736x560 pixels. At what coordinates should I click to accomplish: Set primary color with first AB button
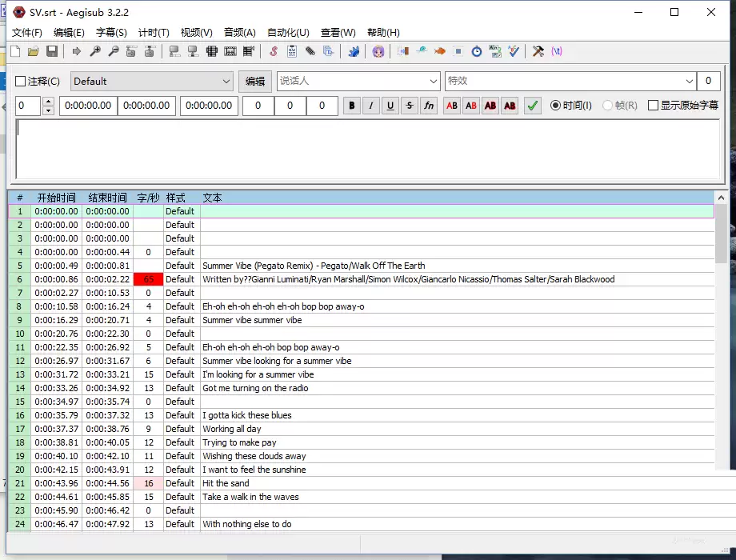click(x=452, y=106)
